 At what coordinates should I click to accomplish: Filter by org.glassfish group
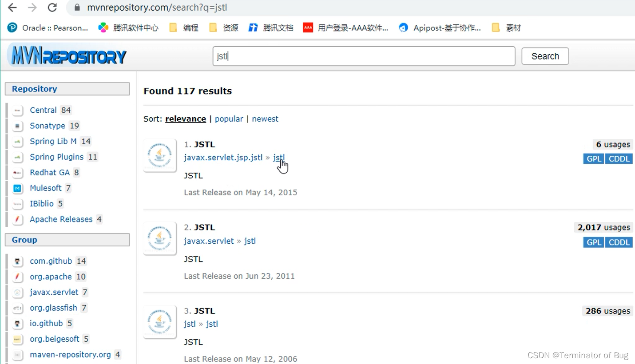(53, 308)
